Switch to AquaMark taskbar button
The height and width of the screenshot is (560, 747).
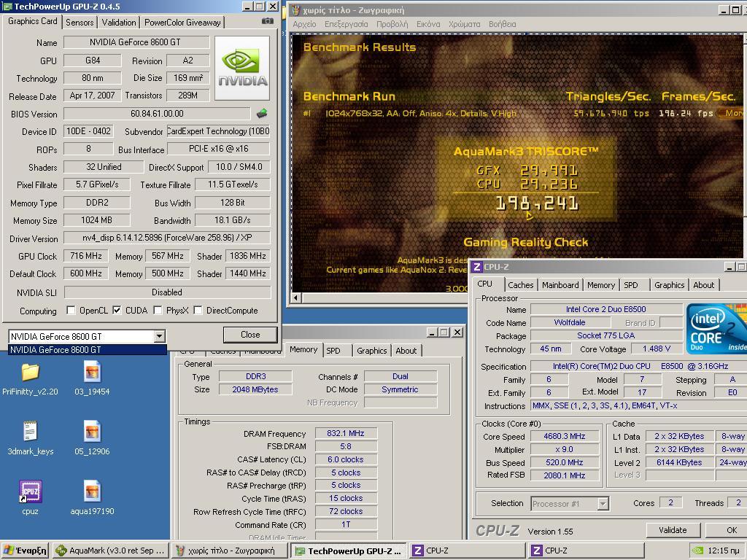111,551
